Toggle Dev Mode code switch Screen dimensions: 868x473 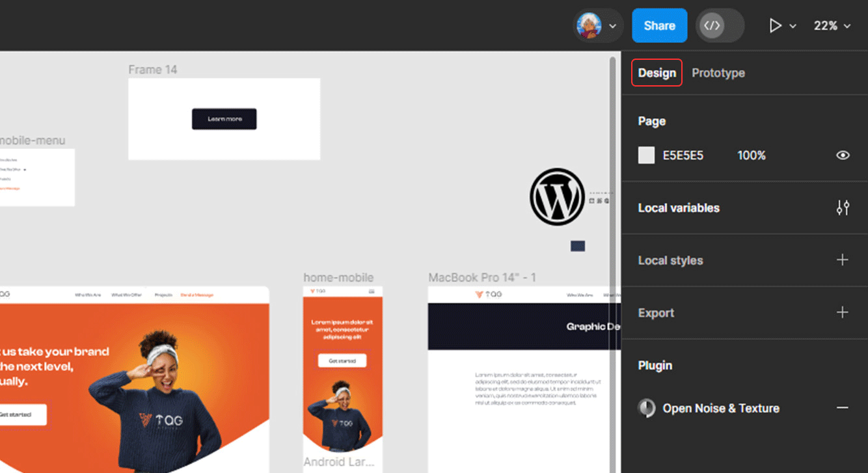coord(720,26)
